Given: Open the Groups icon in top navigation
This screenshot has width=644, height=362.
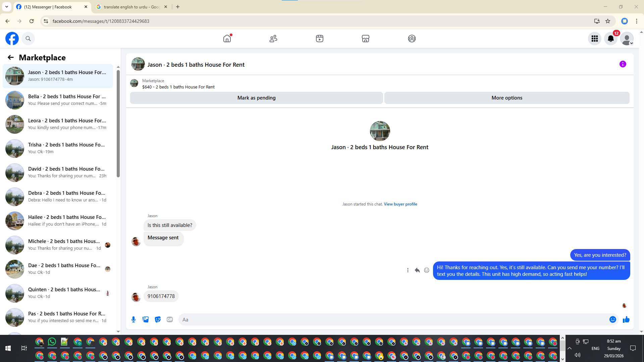Looking at the screenshot, I should tap(412, 39).
